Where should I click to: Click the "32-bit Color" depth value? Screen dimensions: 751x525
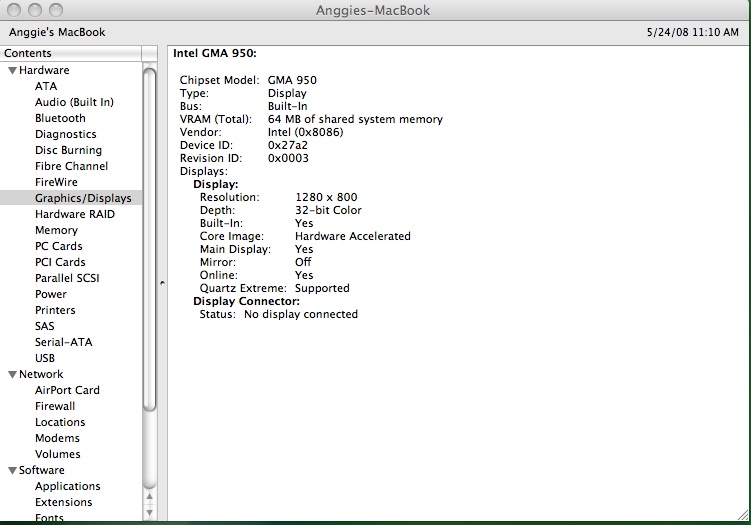[x=328, y=210]
